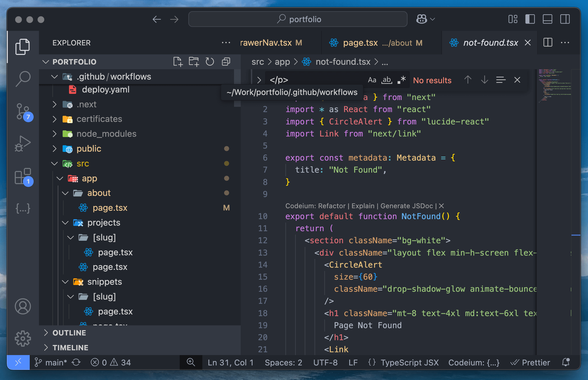Collapse the src folder
This screenshot has height=380, width=588.
tap(55, 163)
